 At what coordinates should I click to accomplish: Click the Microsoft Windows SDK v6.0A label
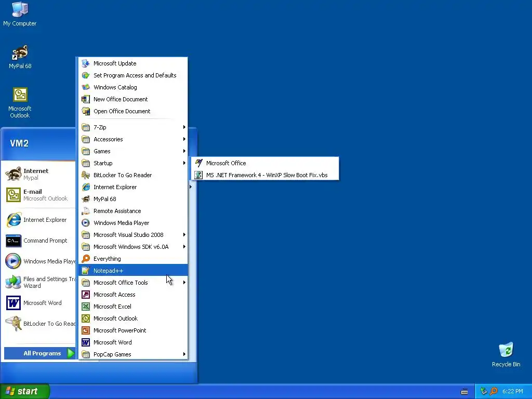pyautogui.click(x=131, y=247)
